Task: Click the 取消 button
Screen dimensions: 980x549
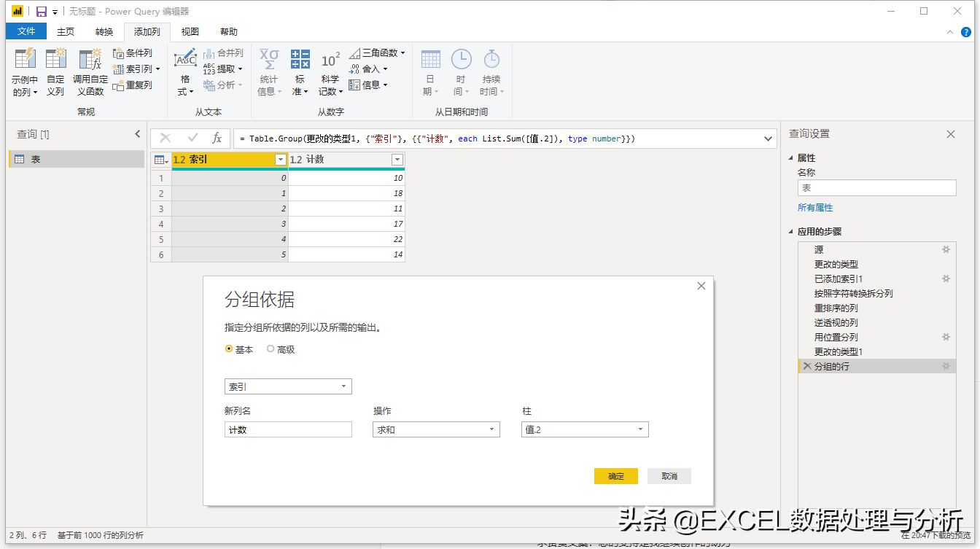Action: coord(669,476)
